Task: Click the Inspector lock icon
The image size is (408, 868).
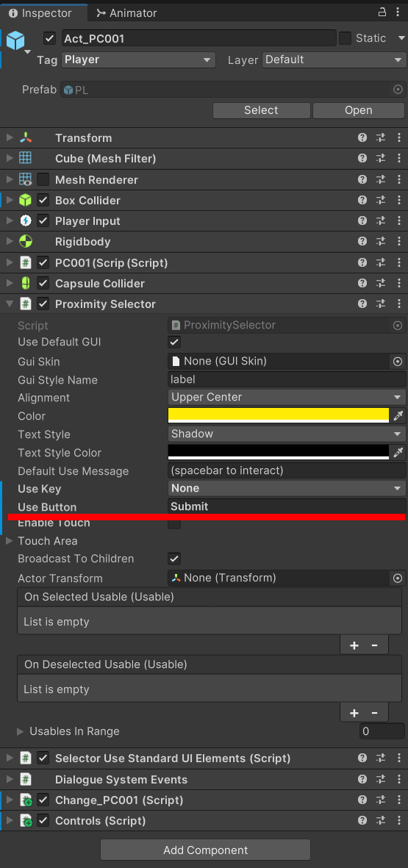Action: [x=382, y=12]
